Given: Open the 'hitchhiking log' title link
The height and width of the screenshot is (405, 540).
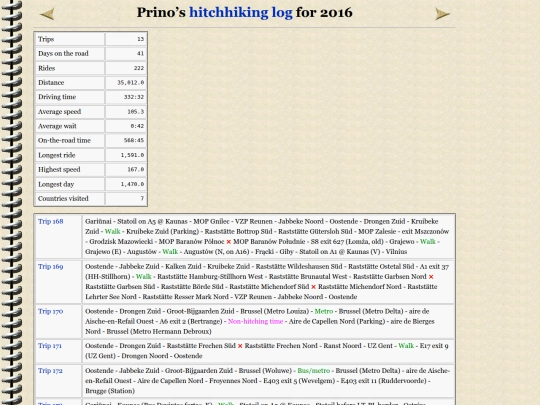Looking at the screenshot, I should click(x=241, y=13).
